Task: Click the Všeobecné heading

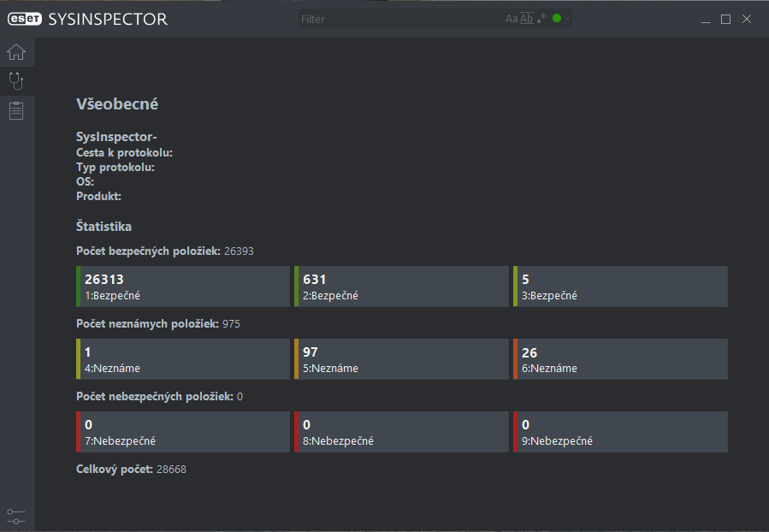Action: click(x=117, y=104)
